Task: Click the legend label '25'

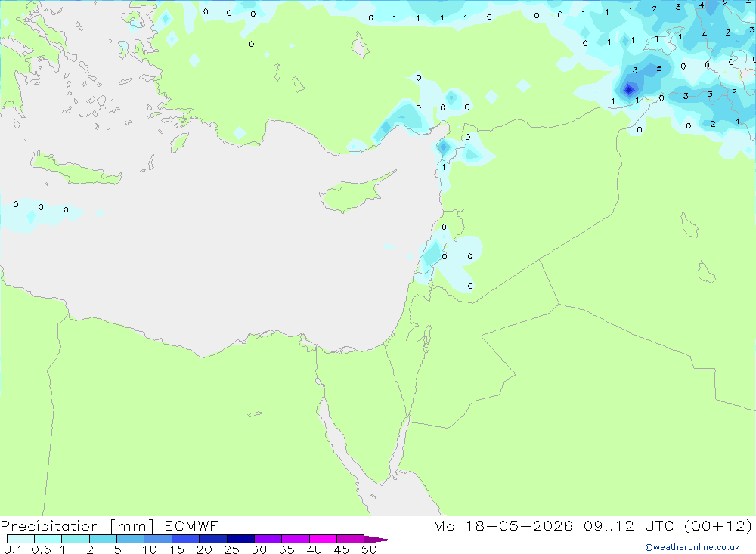Action: pos(232,549)
